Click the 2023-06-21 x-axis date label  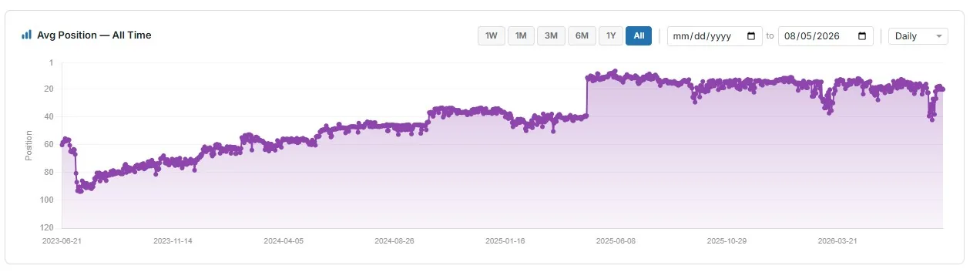[62, 240]
